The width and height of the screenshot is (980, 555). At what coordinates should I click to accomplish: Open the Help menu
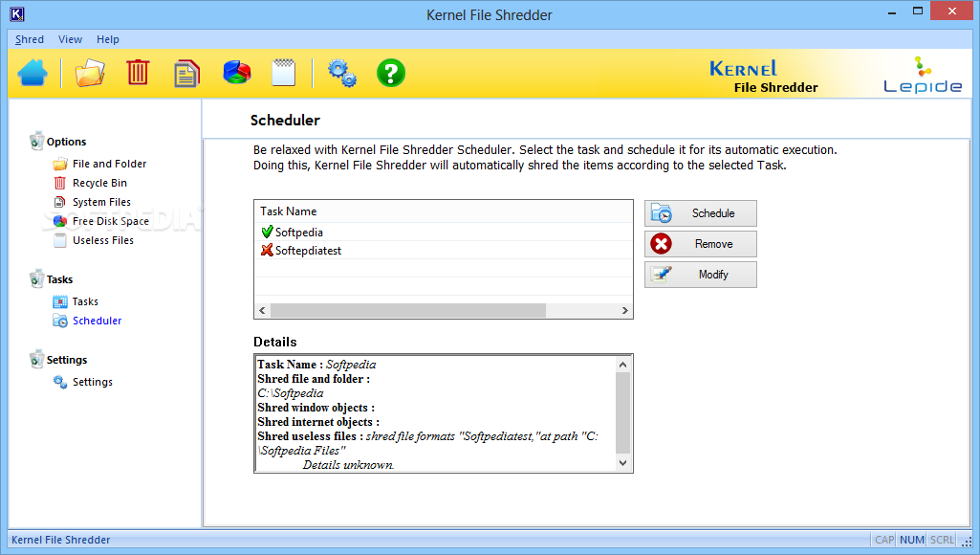pos(107,39)
